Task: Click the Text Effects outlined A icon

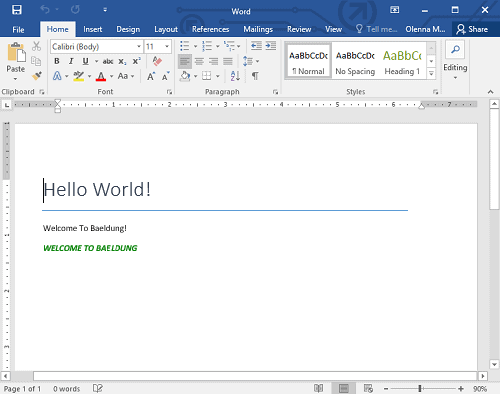Action: point(57,76)
